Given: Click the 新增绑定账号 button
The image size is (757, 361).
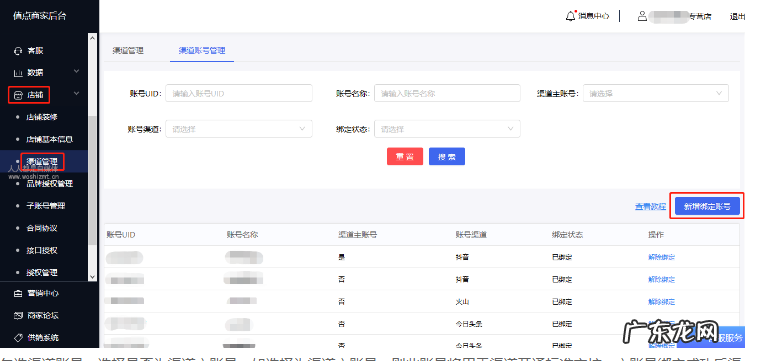Looking at the screenshot, I should 707,207.
